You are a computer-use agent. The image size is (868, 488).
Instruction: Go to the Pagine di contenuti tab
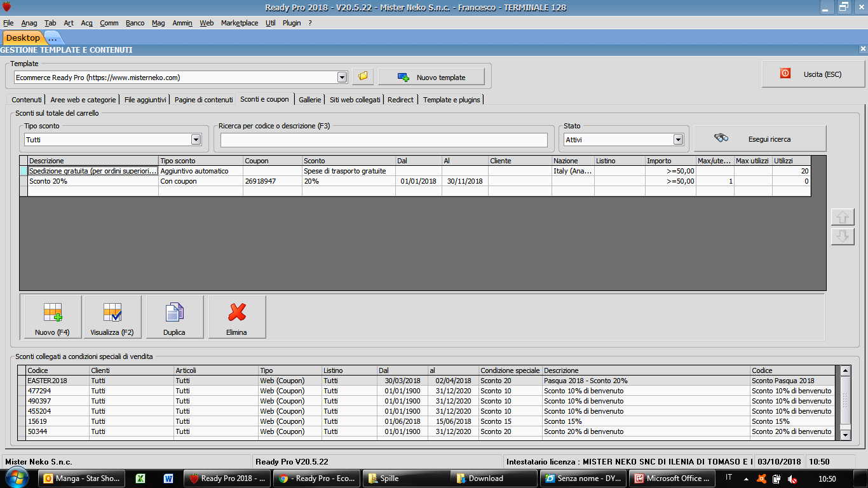pyautogui.click(x=203, y=100)
